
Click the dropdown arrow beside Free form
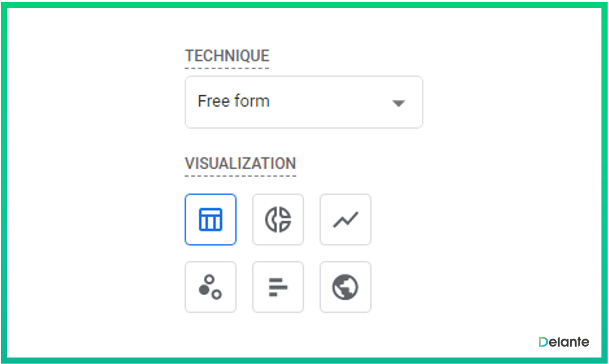pyautogui.click(x=399, y=103)
